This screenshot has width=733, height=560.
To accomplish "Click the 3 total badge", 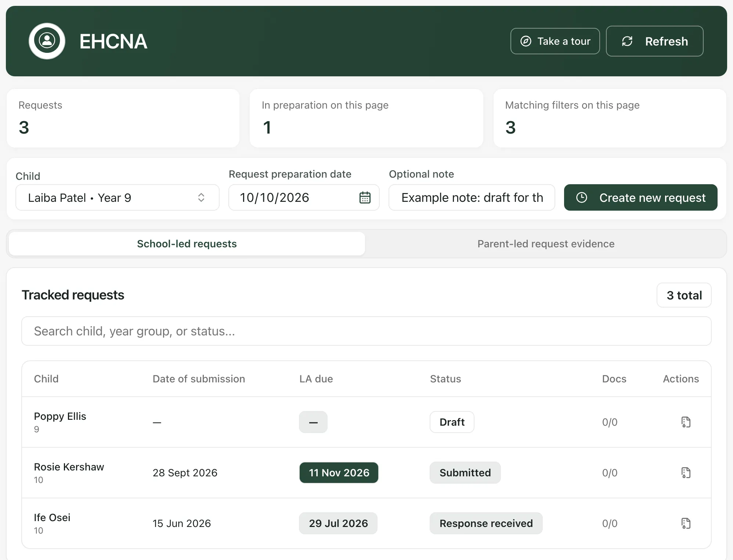I will [684, 295].
